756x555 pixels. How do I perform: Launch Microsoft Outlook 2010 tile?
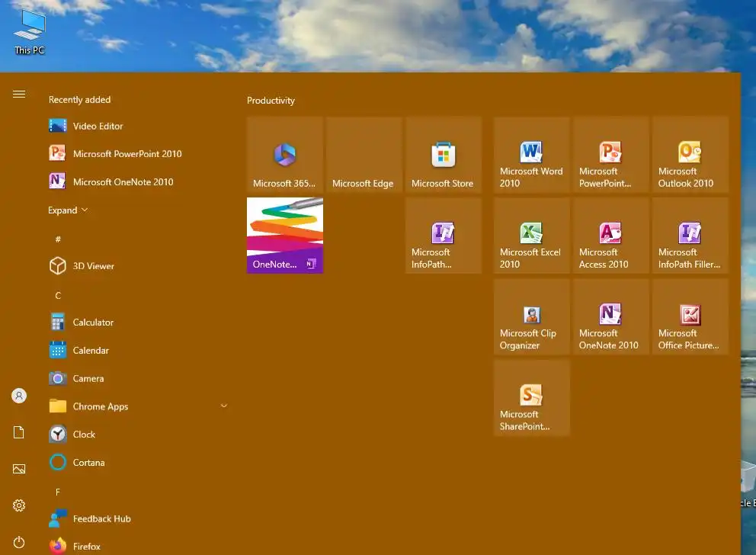pyautogui.click(x=690, y=155)
